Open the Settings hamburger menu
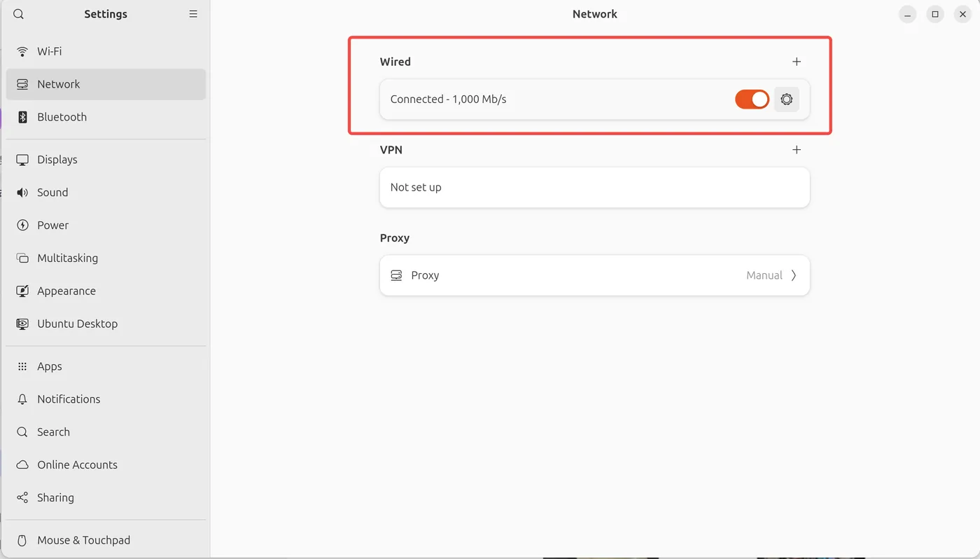Viewport: 980px width, 559px height. pyautogui.click(x=193, y=14)
